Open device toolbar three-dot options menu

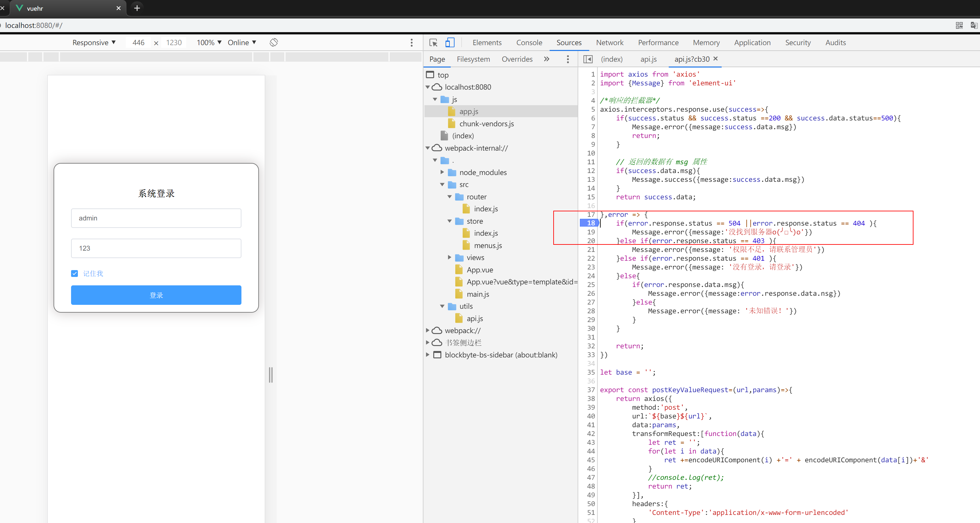tap(411, 43)
